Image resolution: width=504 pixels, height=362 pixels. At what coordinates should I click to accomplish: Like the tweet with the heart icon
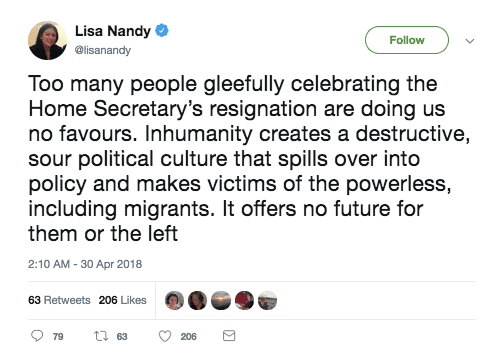(165, 336)
